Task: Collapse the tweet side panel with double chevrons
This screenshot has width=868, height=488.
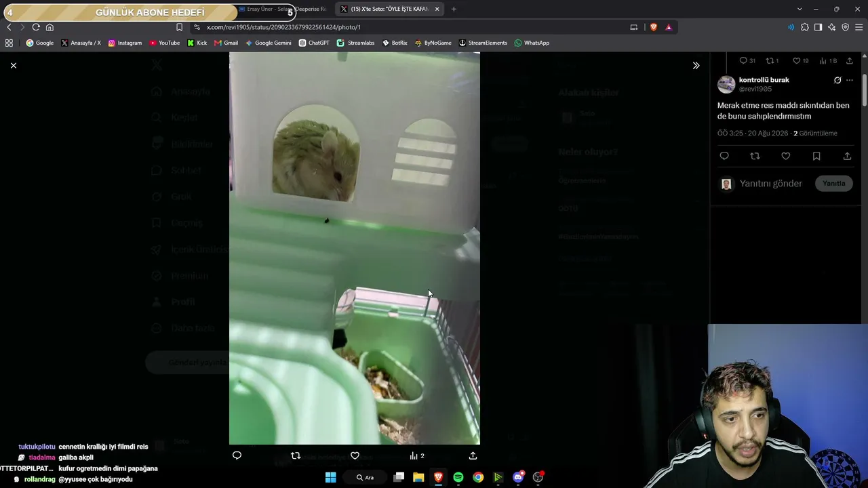Action: [696, 66]
